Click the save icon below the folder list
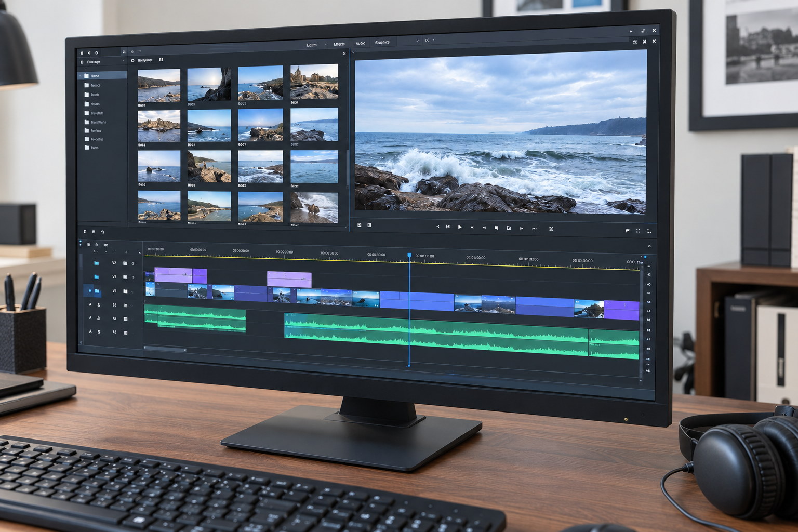 tap(94, 232)
